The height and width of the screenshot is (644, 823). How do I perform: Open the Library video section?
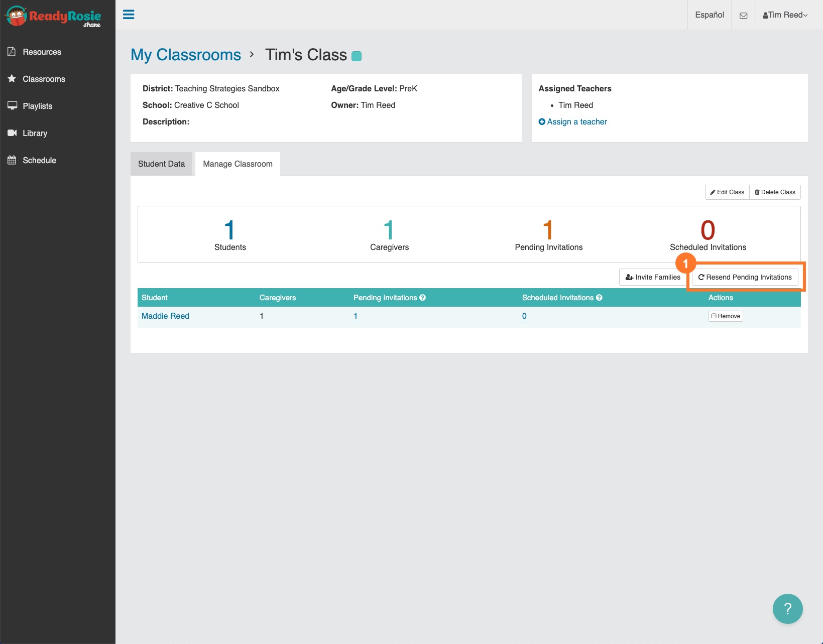35,133
